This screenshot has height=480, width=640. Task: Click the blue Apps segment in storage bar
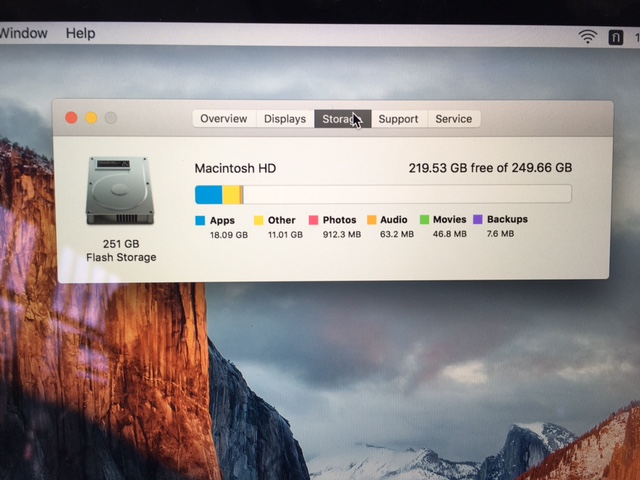208,194
